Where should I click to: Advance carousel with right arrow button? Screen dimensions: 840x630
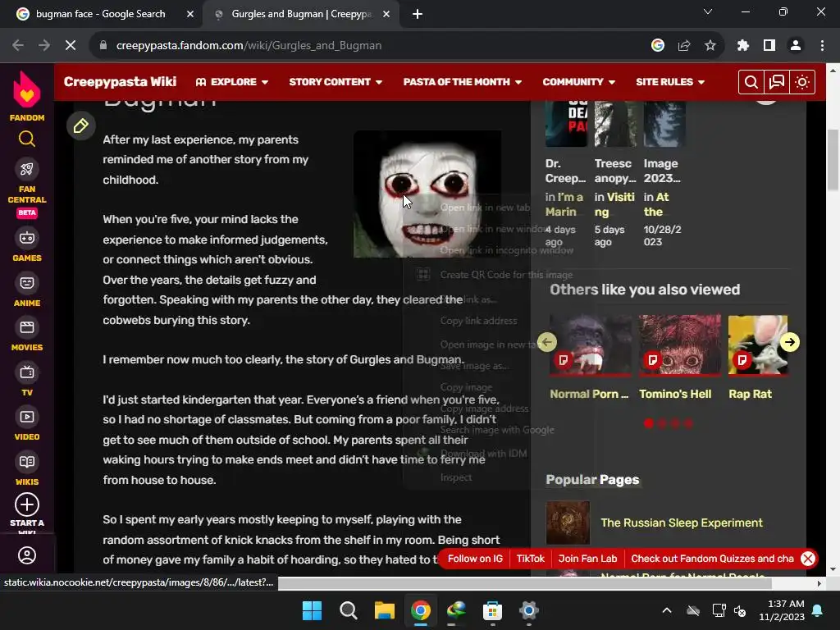pos(790,342)
